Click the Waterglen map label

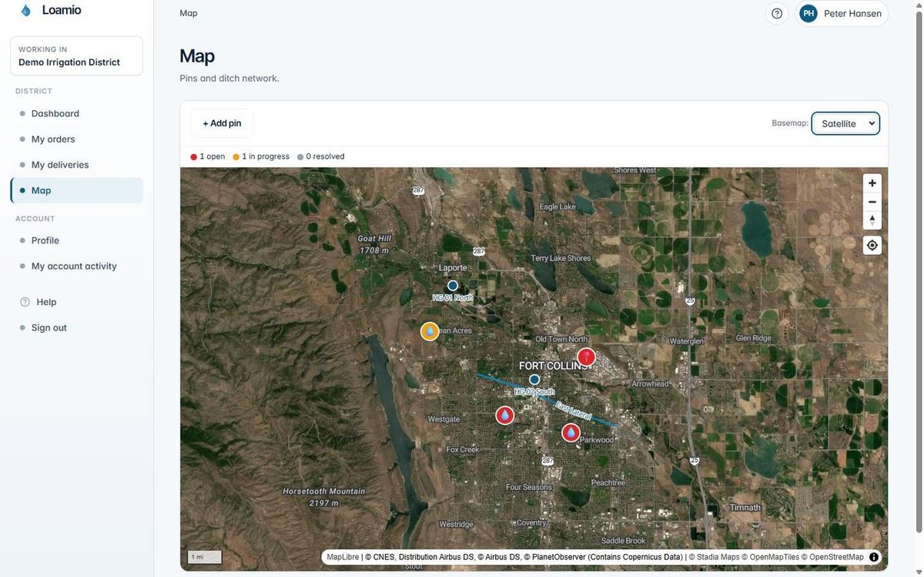point(687,341)
